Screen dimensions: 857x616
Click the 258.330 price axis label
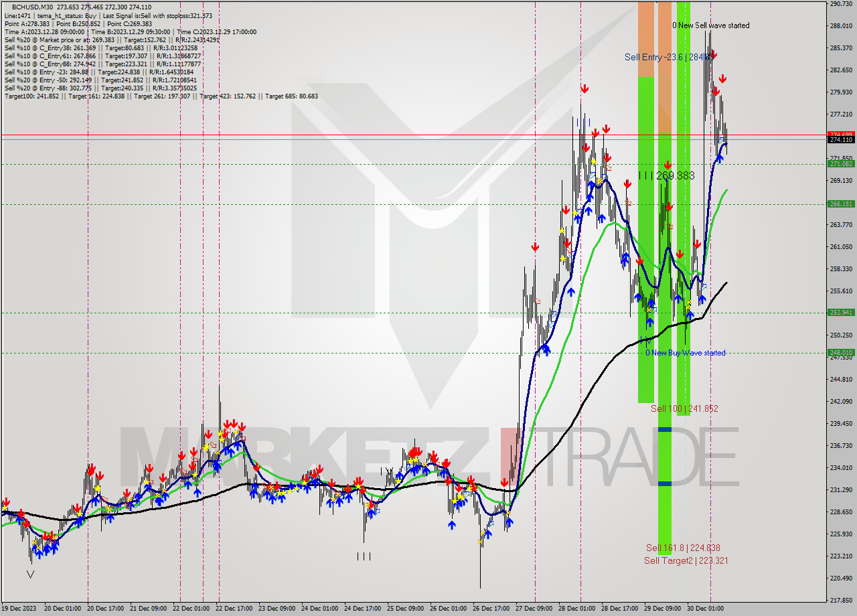[x=841, y=269]
